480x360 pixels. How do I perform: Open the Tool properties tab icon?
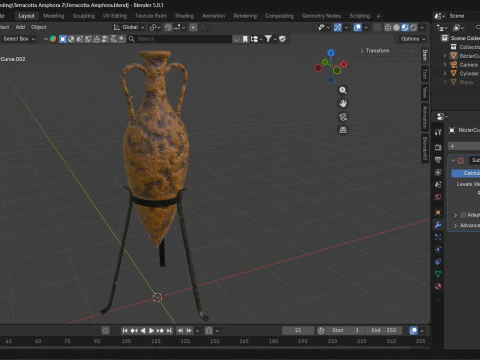438,132
